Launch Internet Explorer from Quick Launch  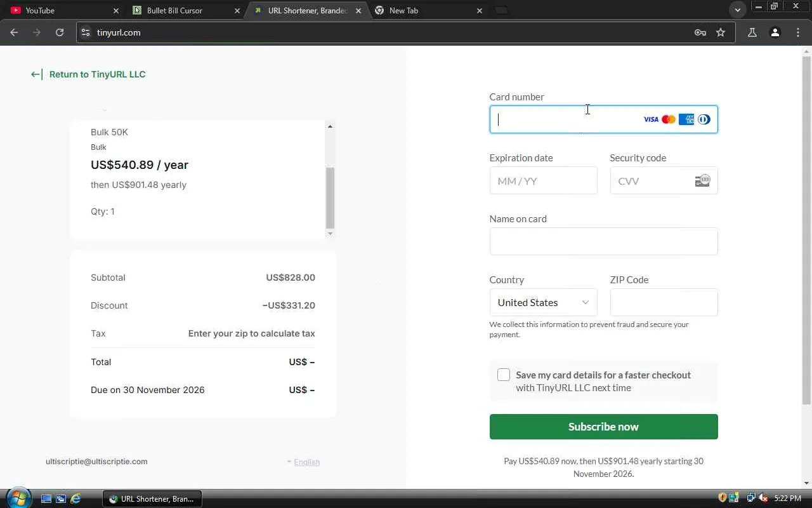click(75, 499)
